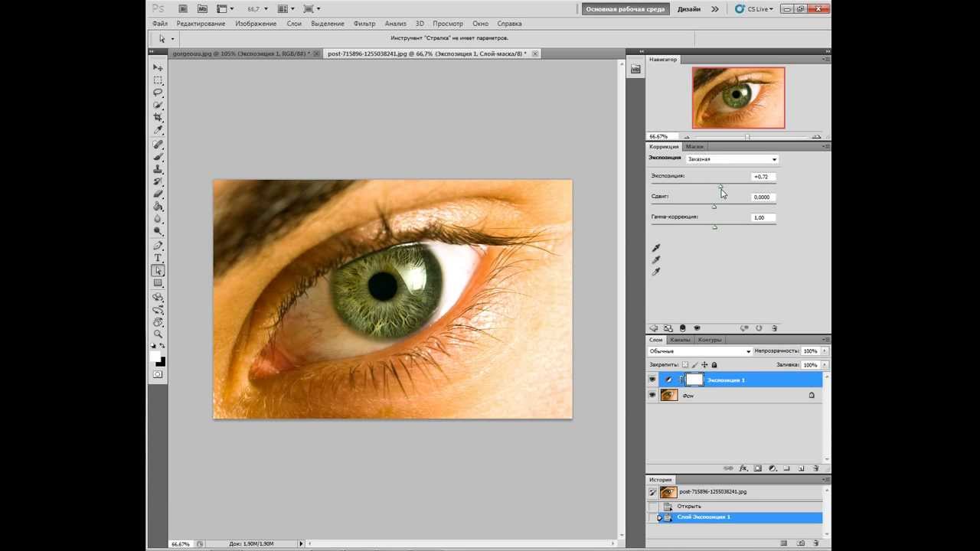The image size is (980, 551).
Task: Open Arrange Documents dropdown
Action: point(286,8)
